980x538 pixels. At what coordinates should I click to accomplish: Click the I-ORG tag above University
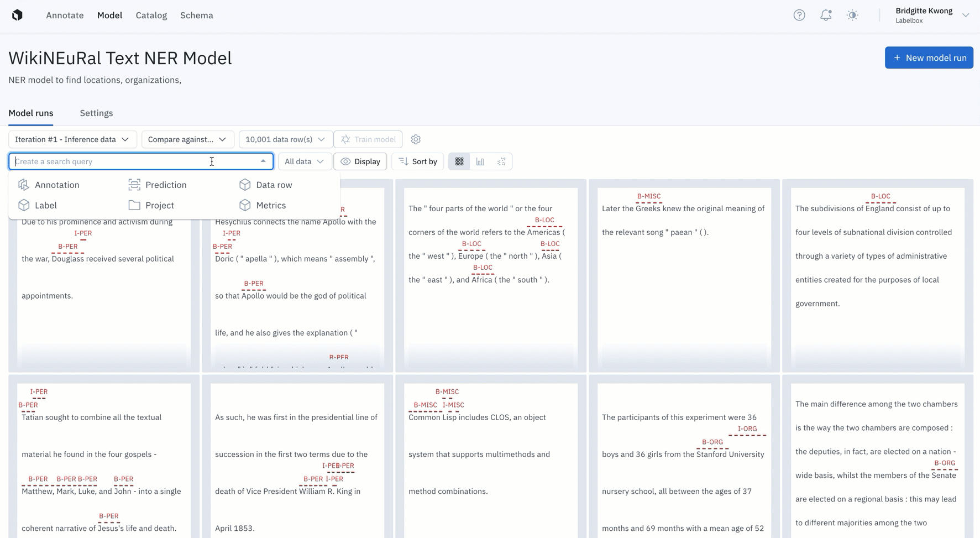coord(747,429)
